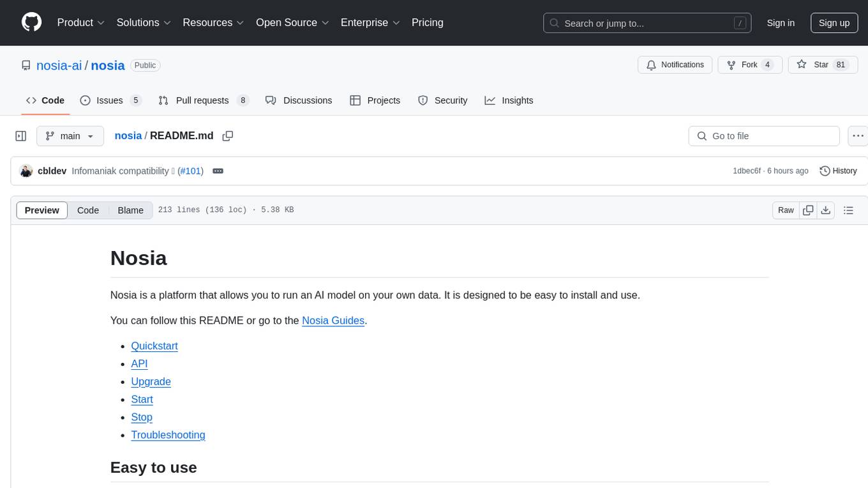Click the Fork count 4

[x=768, y=65]
